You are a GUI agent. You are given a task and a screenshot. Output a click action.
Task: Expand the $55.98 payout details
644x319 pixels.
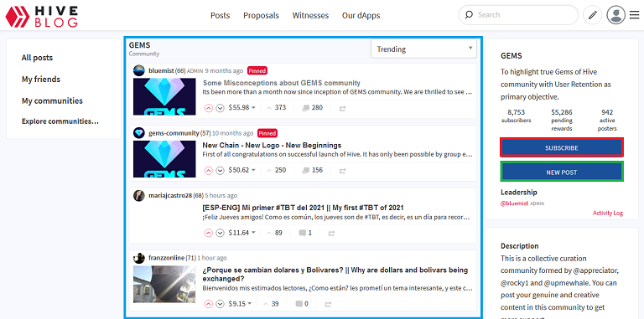tap(241, 107)
